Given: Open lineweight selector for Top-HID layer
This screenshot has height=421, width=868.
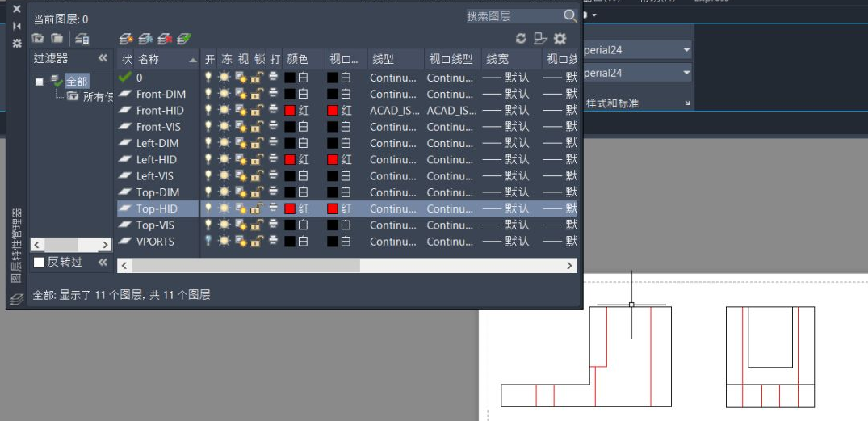Looking at the screenshot, I should [506, 208].
